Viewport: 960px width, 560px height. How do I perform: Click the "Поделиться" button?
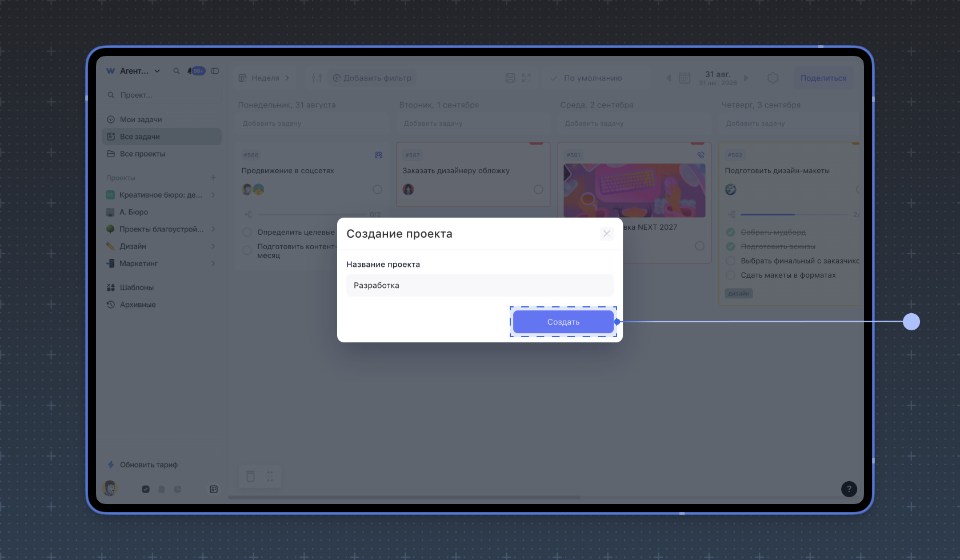click(x=823, y=78)
